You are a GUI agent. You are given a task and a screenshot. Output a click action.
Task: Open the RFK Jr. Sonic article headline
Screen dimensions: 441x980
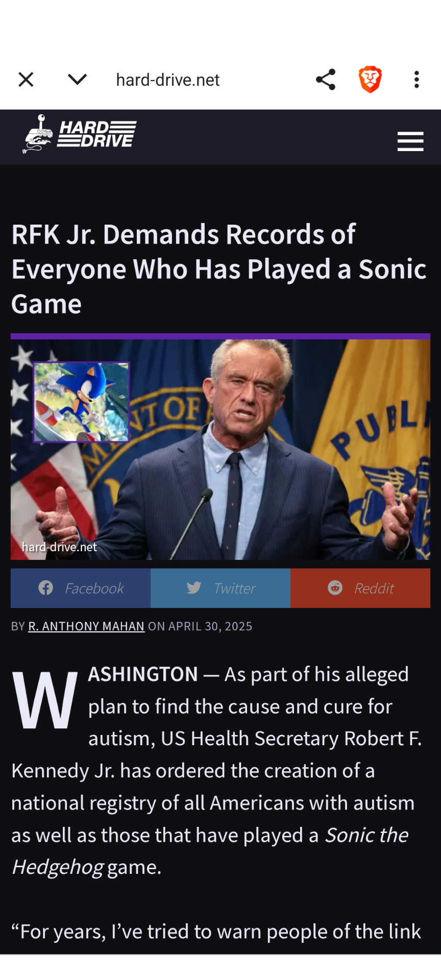tap(219, 269)
